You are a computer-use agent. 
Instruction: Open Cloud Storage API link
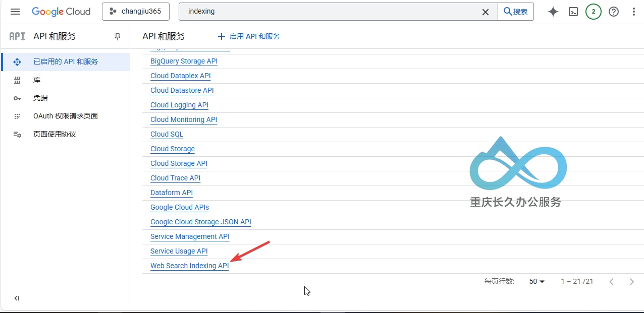pyautogui.click(x=179, y=163)
